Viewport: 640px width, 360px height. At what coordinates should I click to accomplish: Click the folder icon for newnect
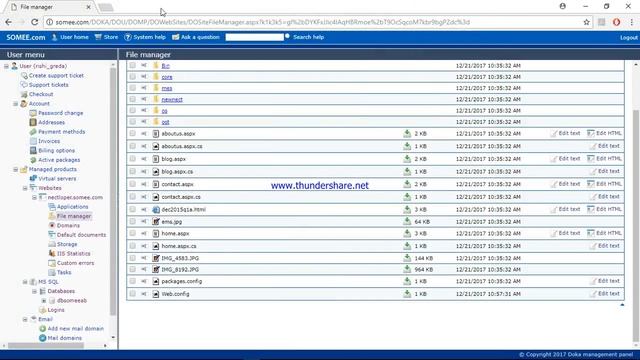tap(156, 99)
